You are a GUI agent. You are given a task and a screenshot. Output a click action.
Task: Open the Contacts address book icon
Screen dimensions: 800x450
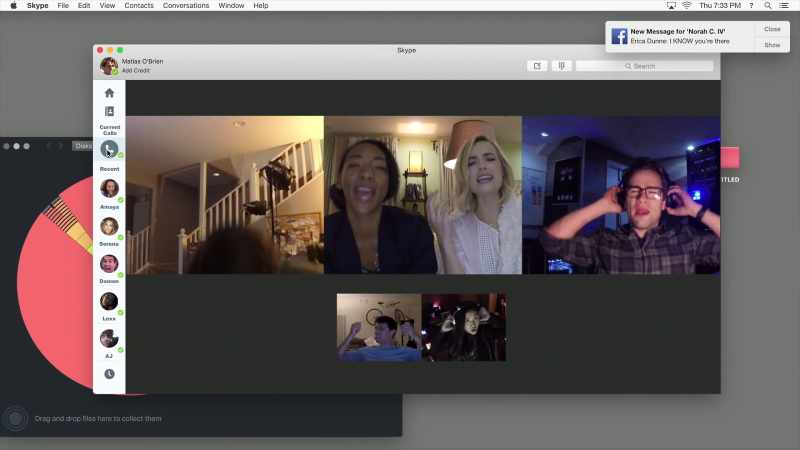pos(109,111)
